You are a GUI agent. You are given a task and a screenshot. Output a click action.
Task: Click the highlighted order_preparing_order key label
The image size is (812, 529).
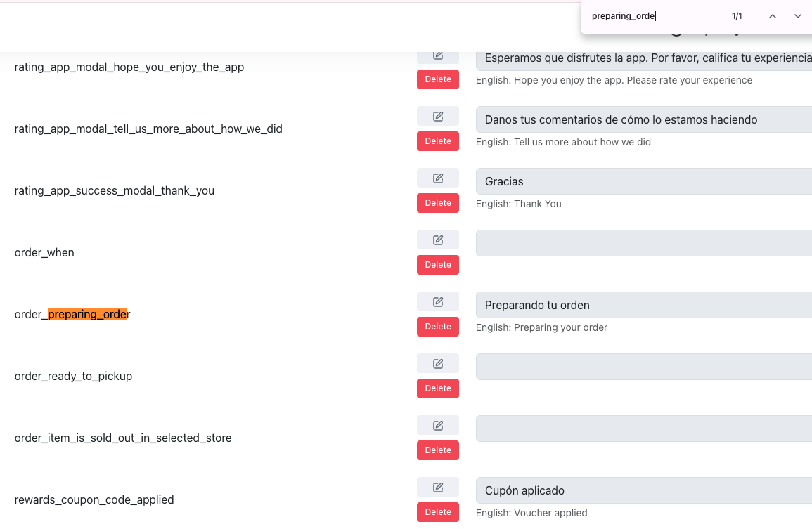[x=72, y=315]
